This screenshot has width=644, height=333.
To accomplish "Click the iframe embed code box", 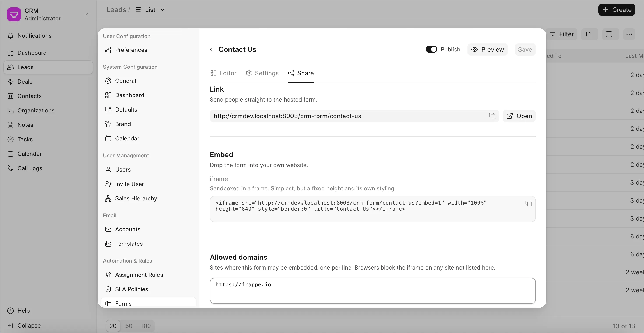I will [373, 209].
